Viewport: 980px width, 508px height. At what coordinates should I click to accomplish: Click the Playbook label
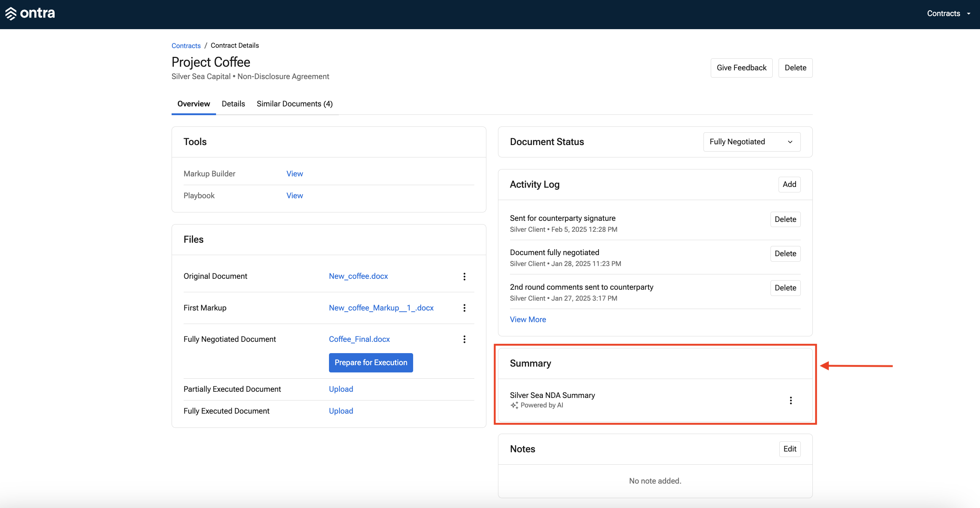pyautogui.click(x=199, y=195)
